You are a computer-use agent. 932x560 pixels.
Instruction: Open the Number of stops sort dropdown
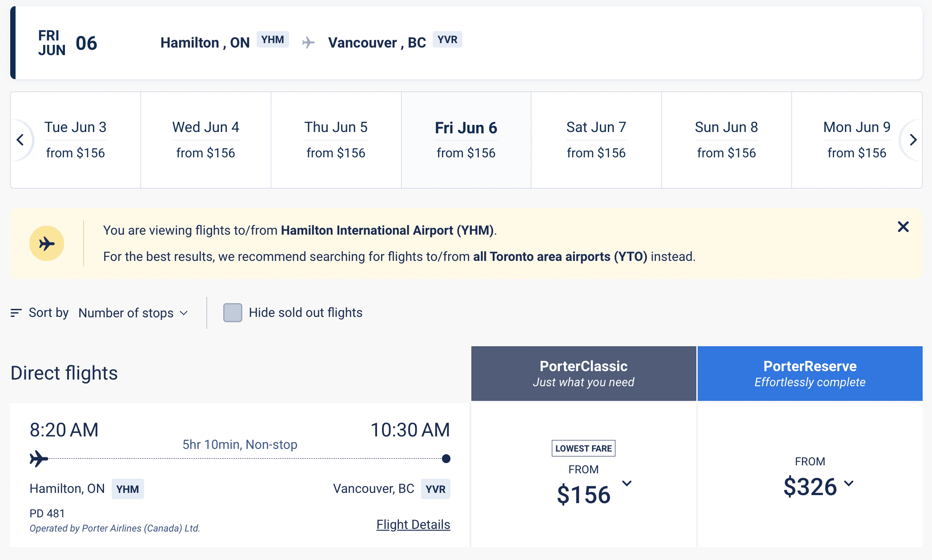[x=133, y=313]
